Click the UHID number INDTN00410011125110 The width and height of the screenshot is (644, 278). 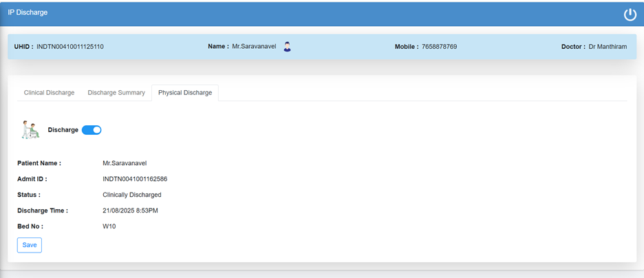(70, 47)
